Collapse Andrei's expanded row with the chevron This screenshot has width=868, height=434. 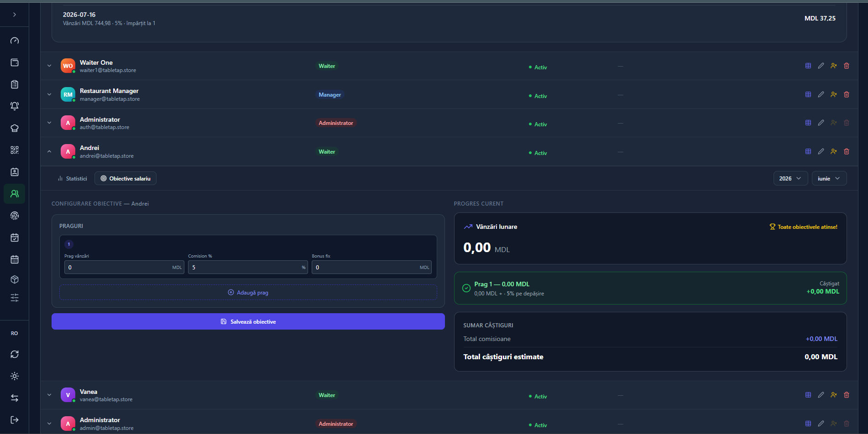[49, 151]
